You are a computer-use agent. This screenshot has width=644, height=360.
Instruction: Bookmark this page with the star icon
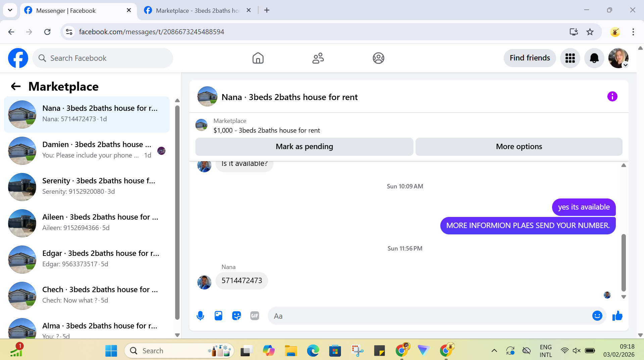[x=590, y=32]
